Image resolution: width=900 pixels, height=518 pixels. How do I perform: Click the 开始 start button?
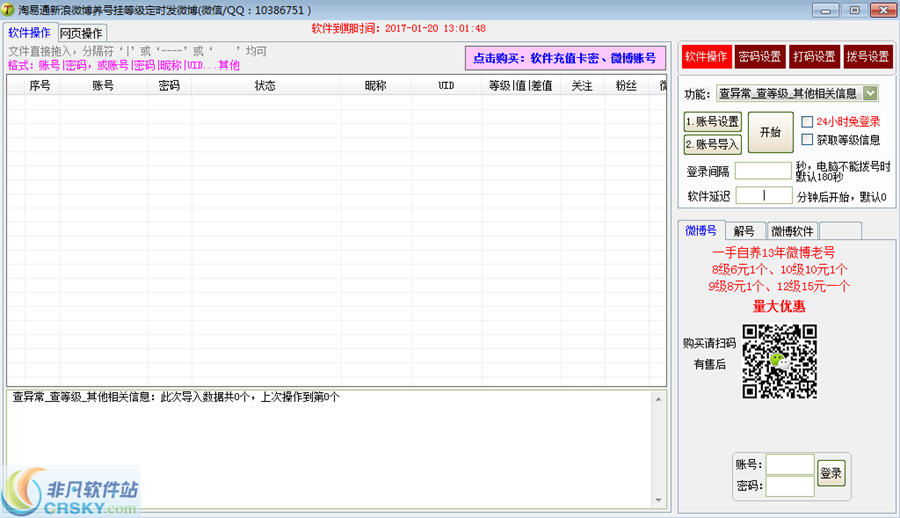tap(770, 132)
